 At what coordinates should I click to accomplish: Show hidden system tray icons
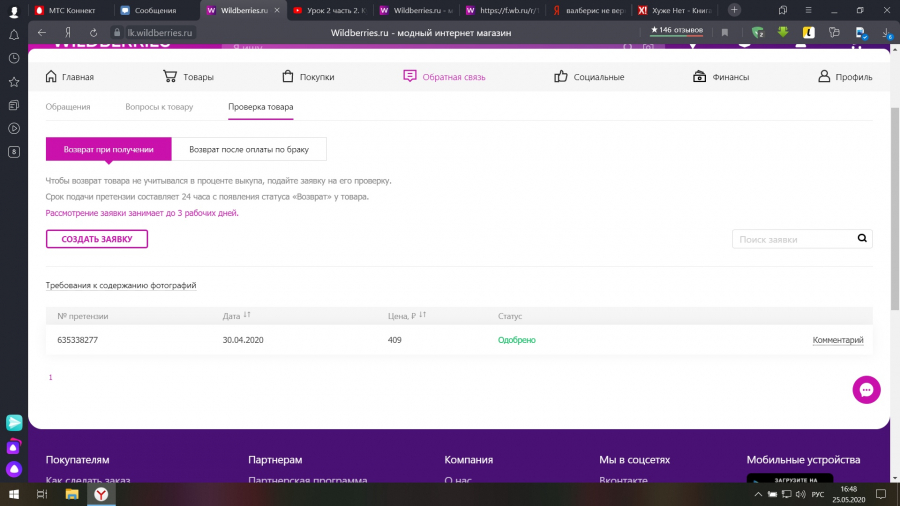click(x=758, y=494)
